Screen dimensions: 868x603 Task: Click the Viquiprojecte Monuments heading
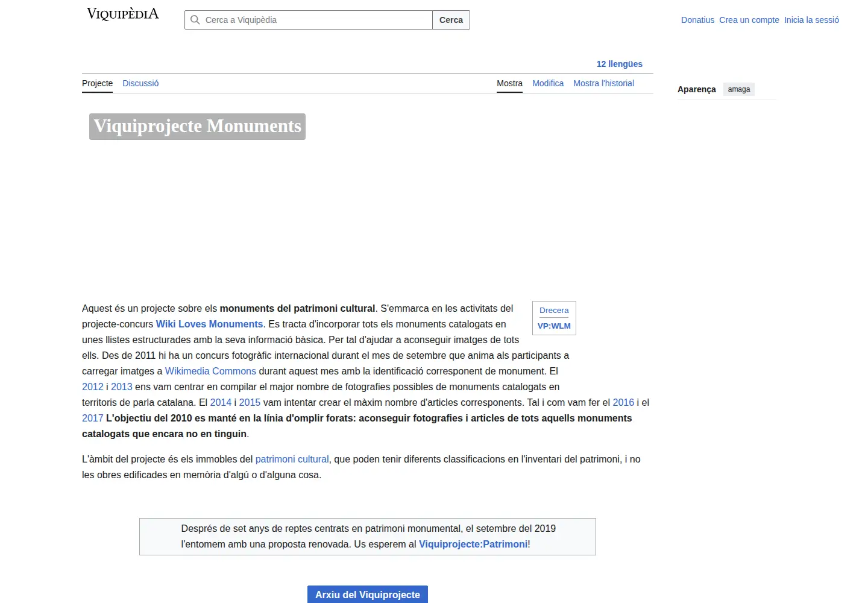pos(197,126)
